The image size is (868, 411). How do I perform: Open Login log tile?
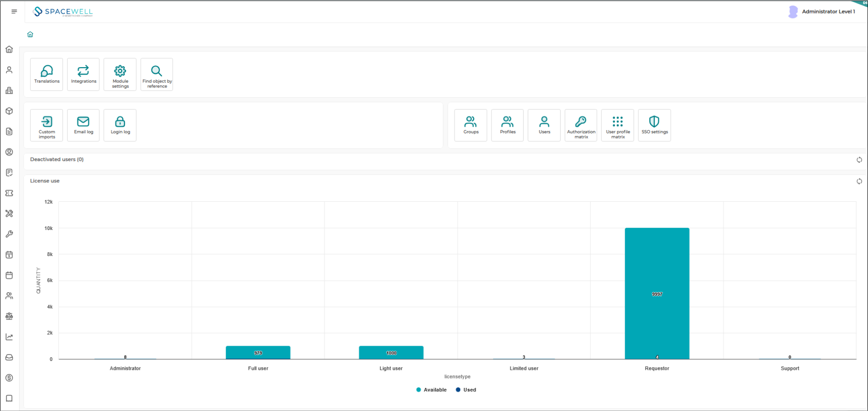[120, 125]
